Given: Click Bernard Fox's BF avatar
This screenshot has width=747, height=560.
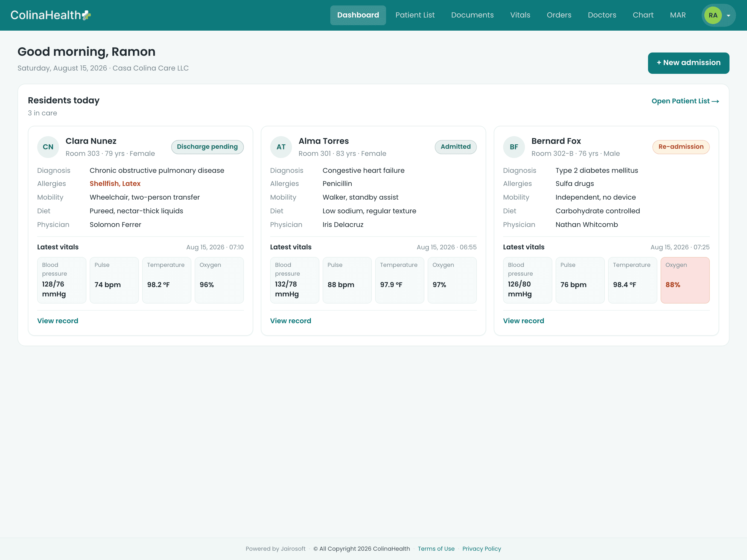Looking at the screenshot, I should (514, 147).
